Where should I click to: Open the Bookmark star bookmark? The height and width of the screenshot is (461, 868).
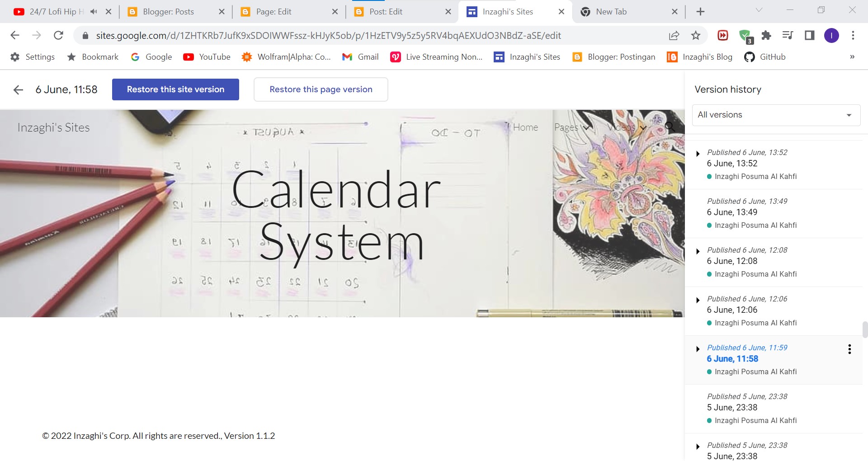[x=93, y=57]
